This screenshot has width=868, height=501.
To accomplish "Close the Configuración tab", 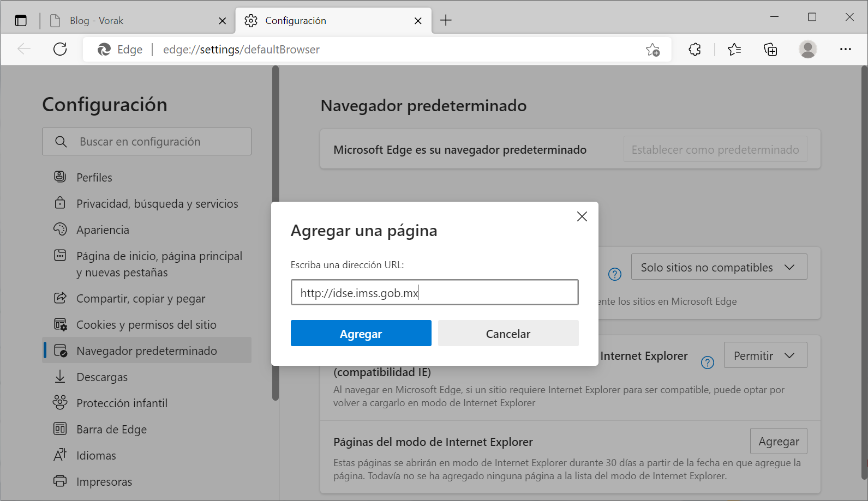I will pos(418,21).
